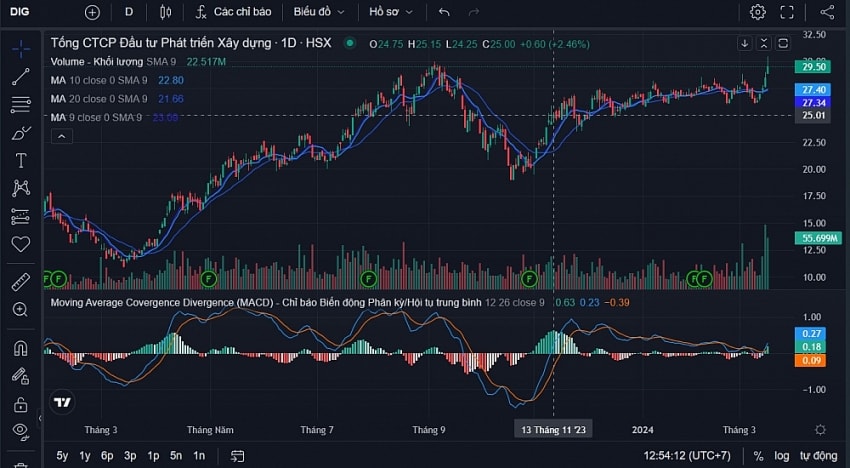Toggle stay in drawing mode pencil lock
The image size is (850, 468).
pos(21,376)
